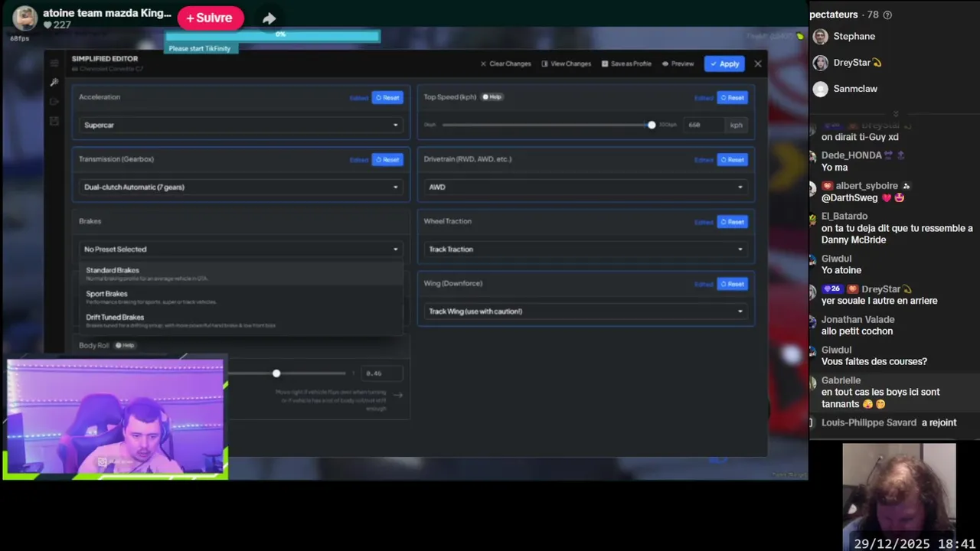Apply the editor changes
The height and width of the screenshot is (551, 980).
tap(724, 64)
